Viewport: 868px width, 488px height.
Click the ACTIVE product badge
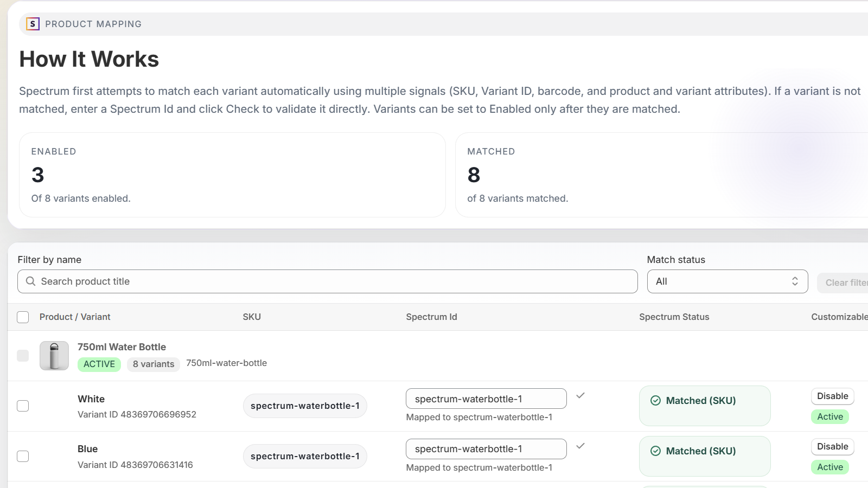pos(99,364)
